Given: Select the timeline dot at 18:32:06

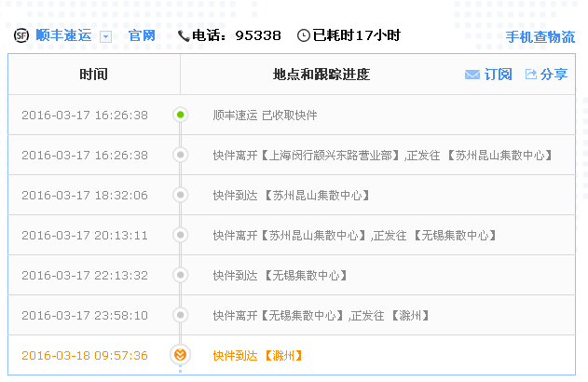Looking at the screenshot, I should 181,195.
